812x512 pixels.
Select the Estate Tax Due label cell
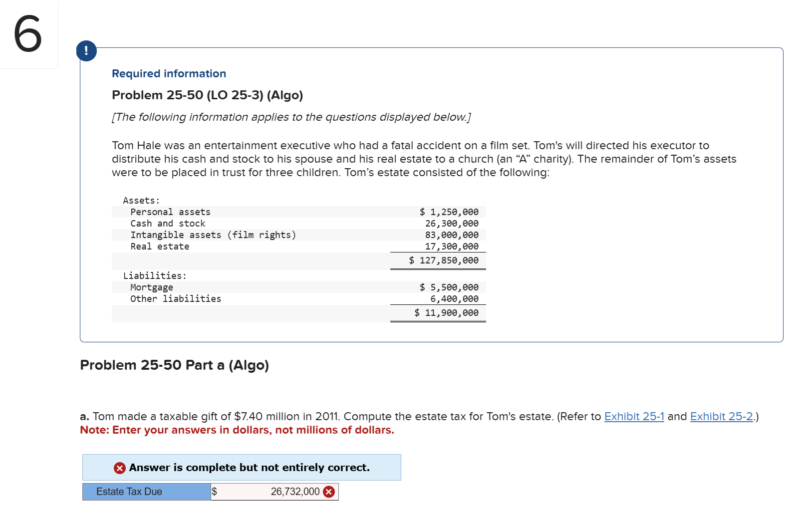coord(129,492)
